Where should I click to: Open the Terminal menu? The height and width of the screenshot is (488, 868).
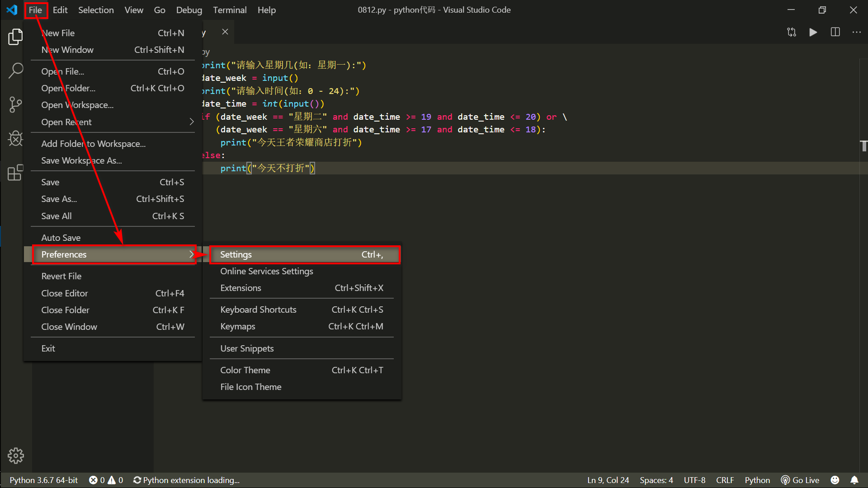[x=230, y=10]
